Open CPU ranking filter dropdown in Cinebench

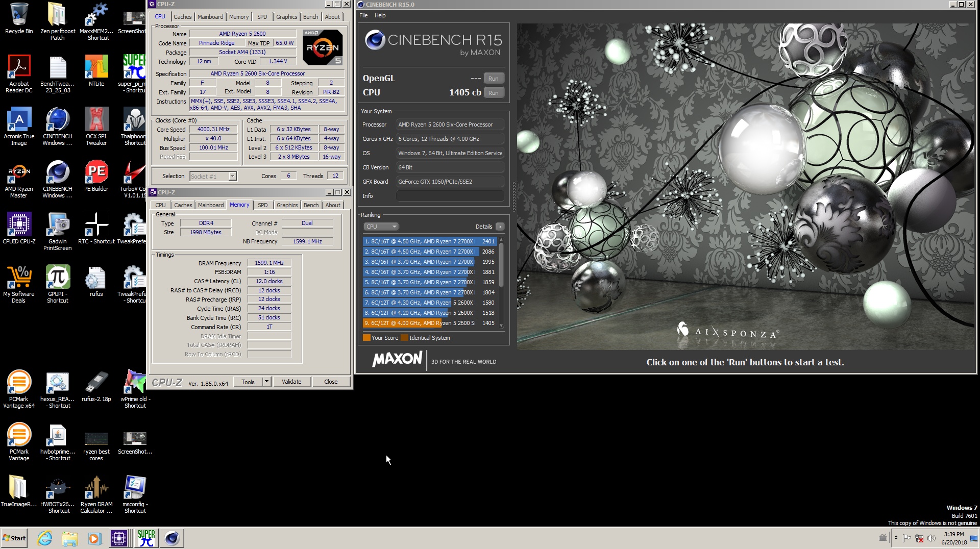click(381, 227)
